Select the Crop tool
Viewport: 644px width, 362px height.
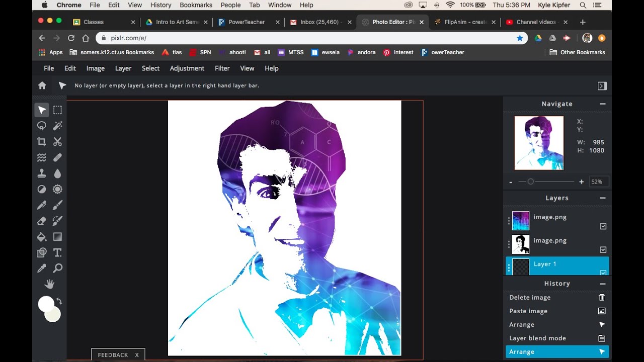42,142
